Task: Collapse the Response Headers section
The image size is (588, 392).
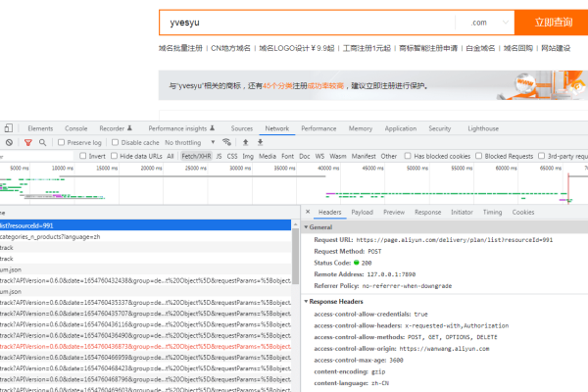Action: pos(306,302)
